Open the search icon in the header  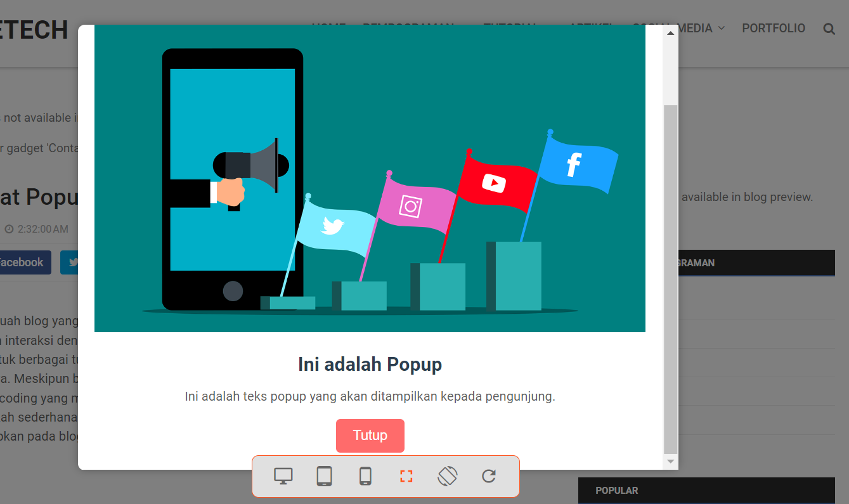coord(829,29)
